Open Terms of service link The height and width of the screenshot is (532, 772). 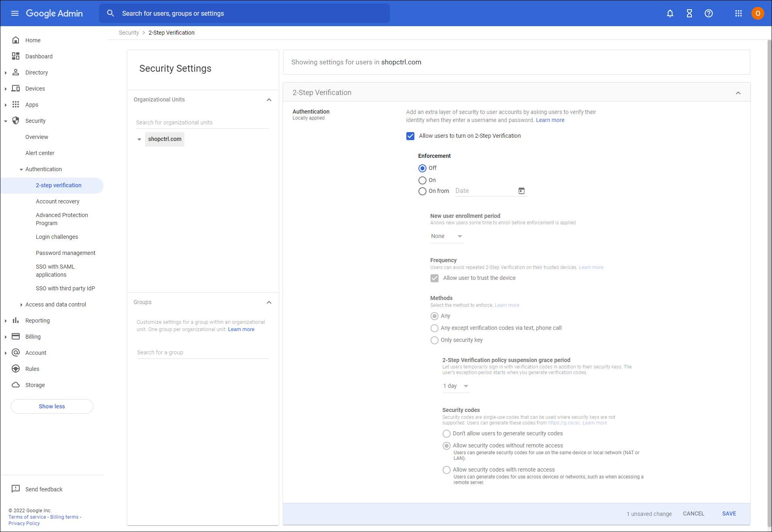27,517
